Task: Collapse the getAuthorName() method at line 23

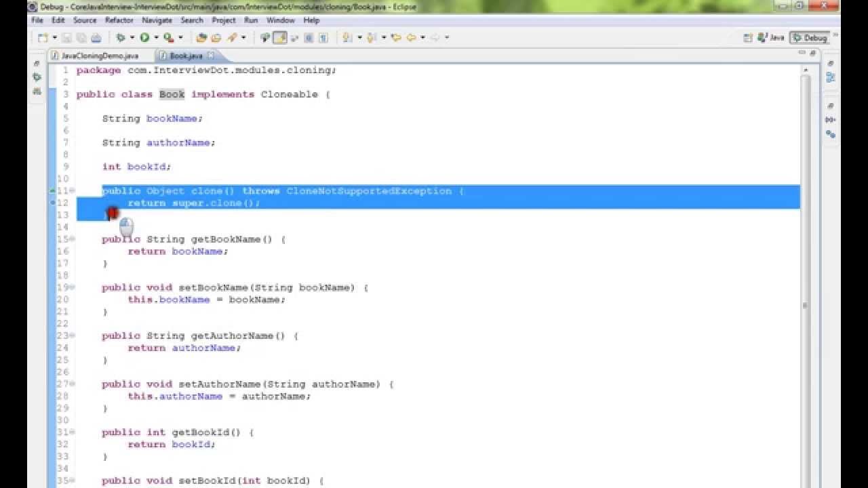Action: click(73, 335)
